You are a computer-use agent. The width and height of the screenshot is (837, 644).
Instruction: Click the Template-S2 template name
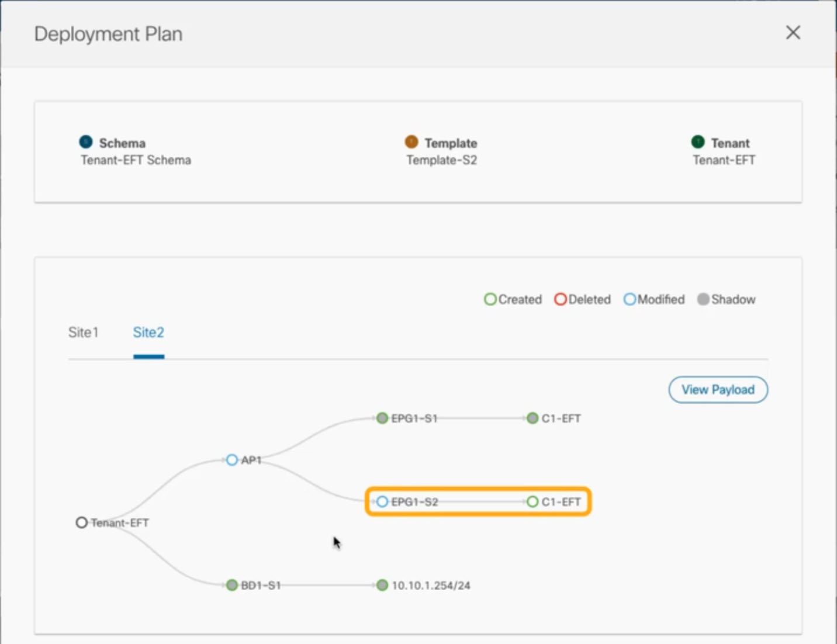click(x=442, y=160)
